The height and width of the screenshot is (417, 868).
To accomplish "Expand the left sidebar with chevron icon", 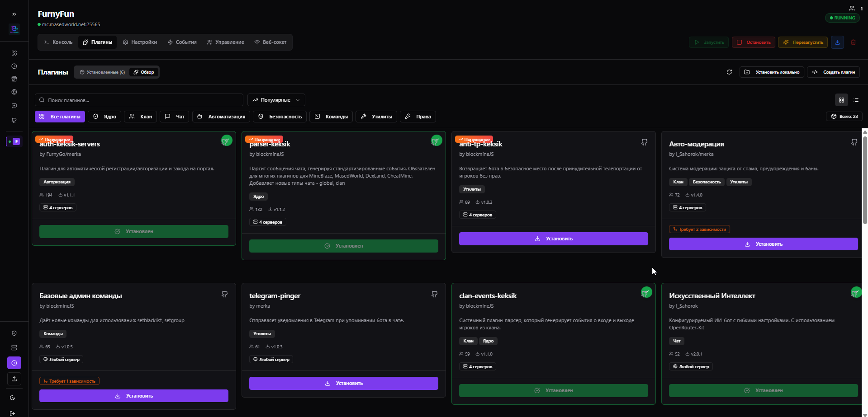I will click(14, 14).
